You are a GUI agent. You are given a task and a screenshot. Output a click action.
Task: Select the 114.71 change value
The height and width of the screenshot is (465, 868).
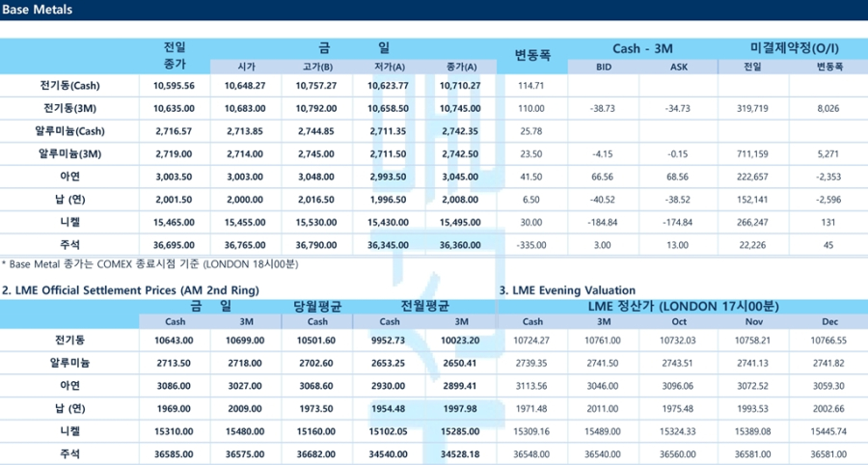point(530,86)
